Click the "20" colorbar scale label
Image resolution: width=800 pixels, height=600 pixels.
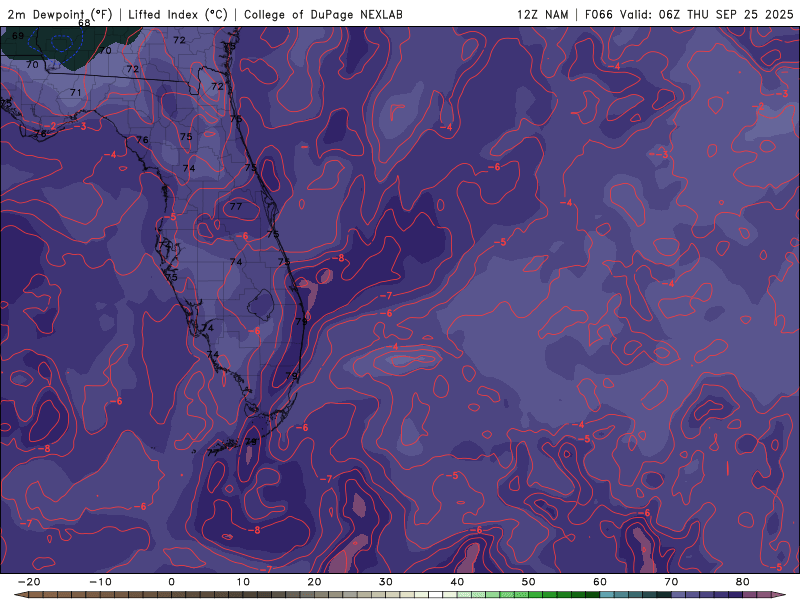point(314,582)
